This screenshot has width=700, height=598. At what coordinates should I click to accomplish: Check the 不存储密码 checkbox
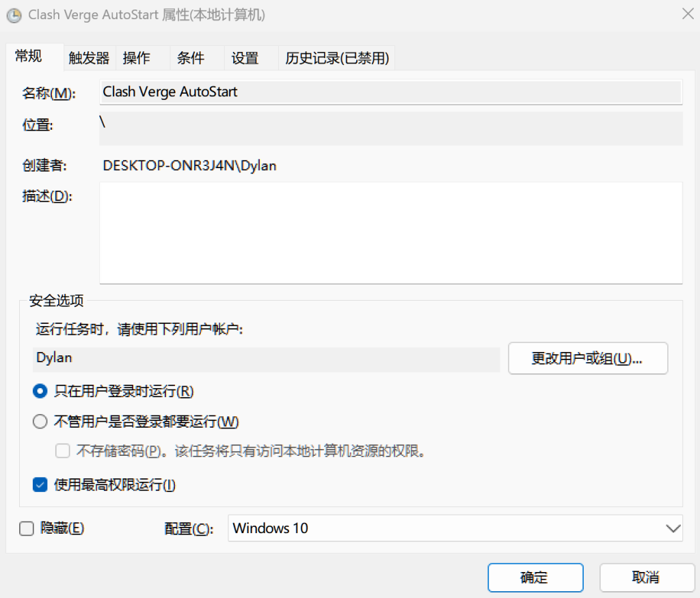[62, 450]
